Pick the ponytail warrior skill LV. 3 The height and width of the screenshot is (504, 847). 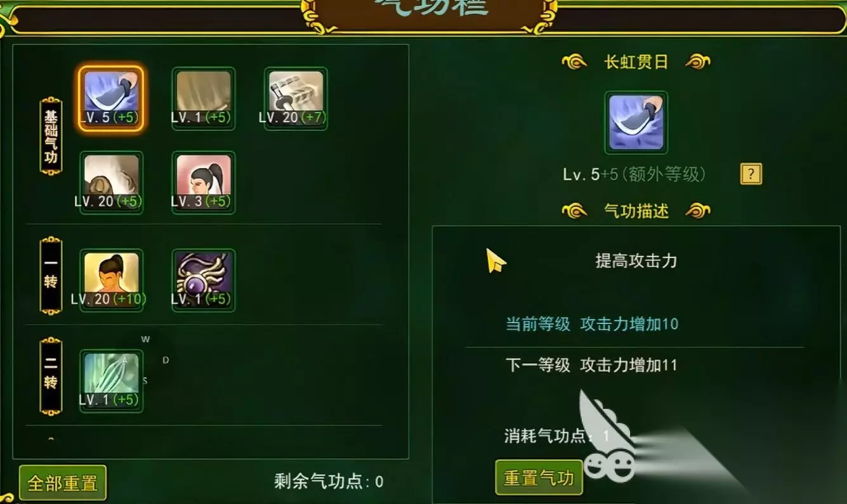[203, 183]
